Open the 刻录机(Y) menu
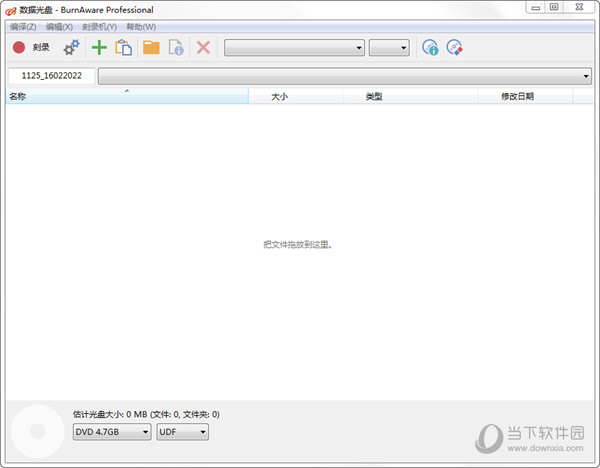The width and height of the screenshot is (600, 468). tap(99, 27)
